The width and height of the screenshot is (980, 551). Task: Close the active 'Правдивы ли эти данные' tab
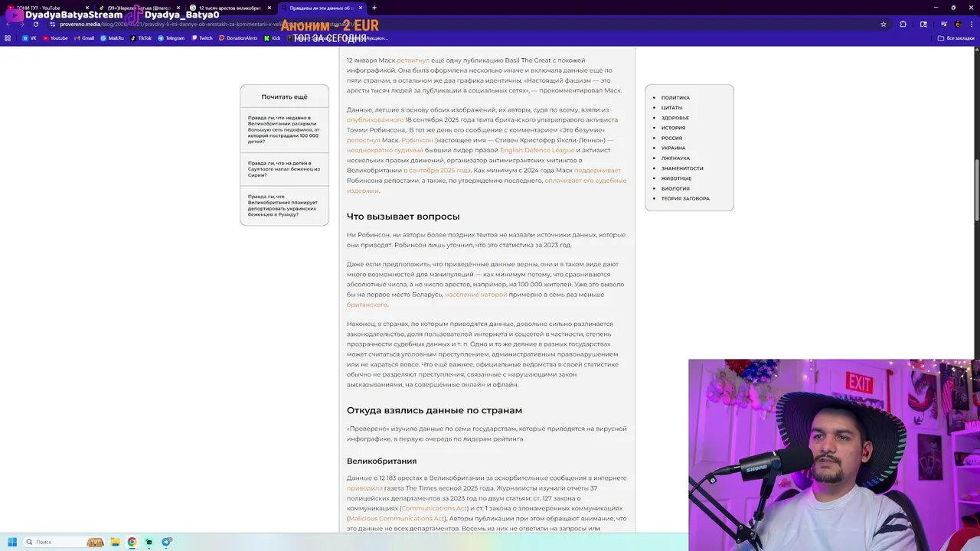361,8
